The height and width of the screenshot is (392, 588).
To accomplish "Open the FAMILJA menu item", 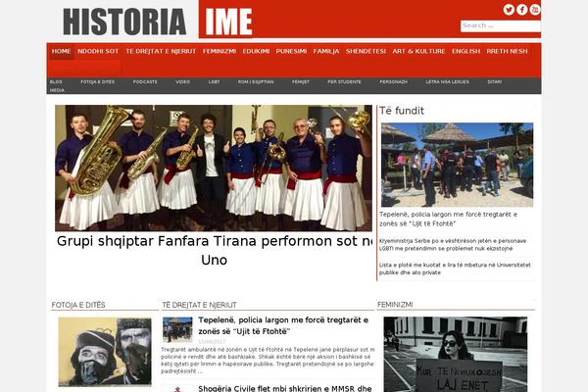I will coord(326,51).
